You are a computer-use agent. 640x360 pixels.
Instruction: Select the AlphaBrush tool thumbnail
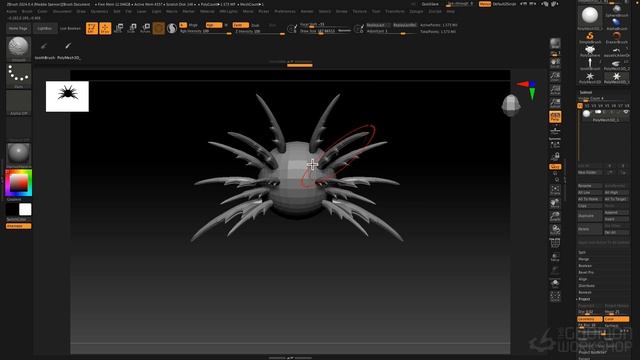[616, 24]
